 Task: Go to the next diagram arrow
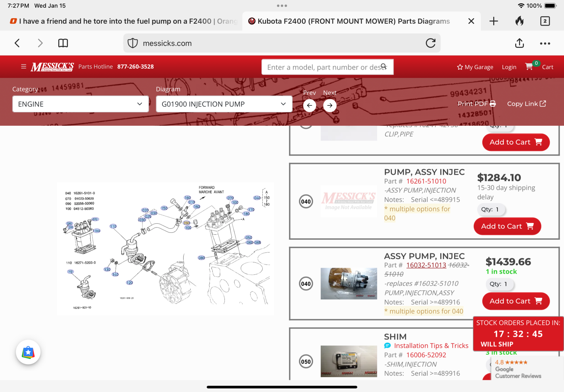[330, 105]
